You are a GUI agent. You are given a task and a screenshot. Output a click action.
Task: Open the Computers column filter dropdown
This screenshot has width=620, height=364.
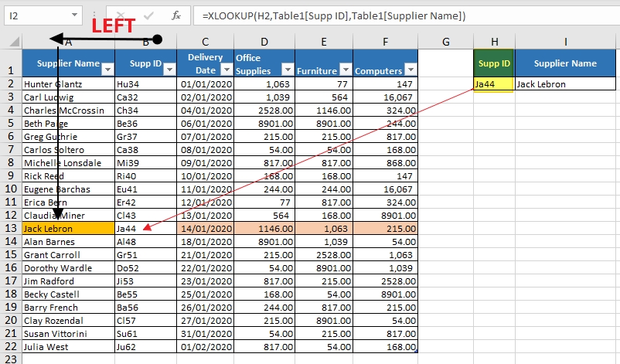(410, 70)
